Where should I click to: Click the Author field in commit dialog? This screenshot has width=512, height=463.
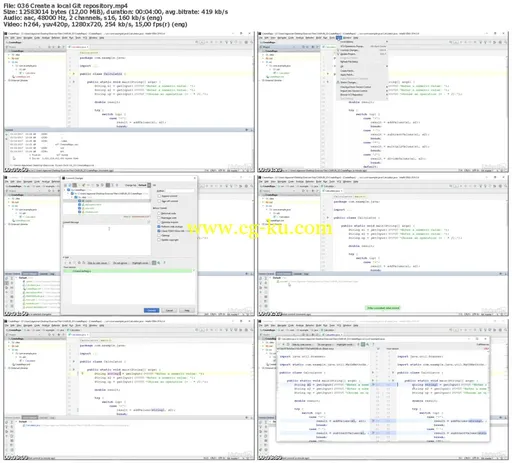[x=180, y=191]
